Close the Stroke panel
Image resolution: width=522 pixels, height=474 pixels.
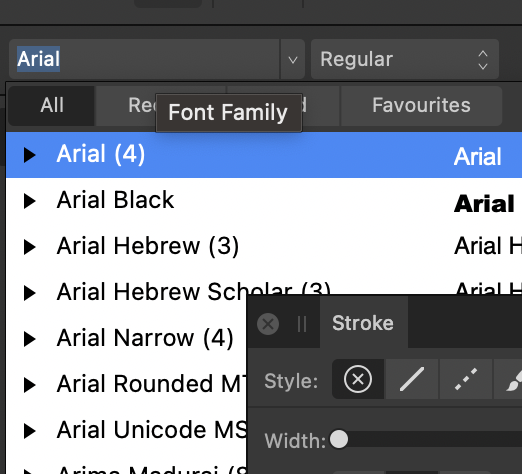[268, 324]
